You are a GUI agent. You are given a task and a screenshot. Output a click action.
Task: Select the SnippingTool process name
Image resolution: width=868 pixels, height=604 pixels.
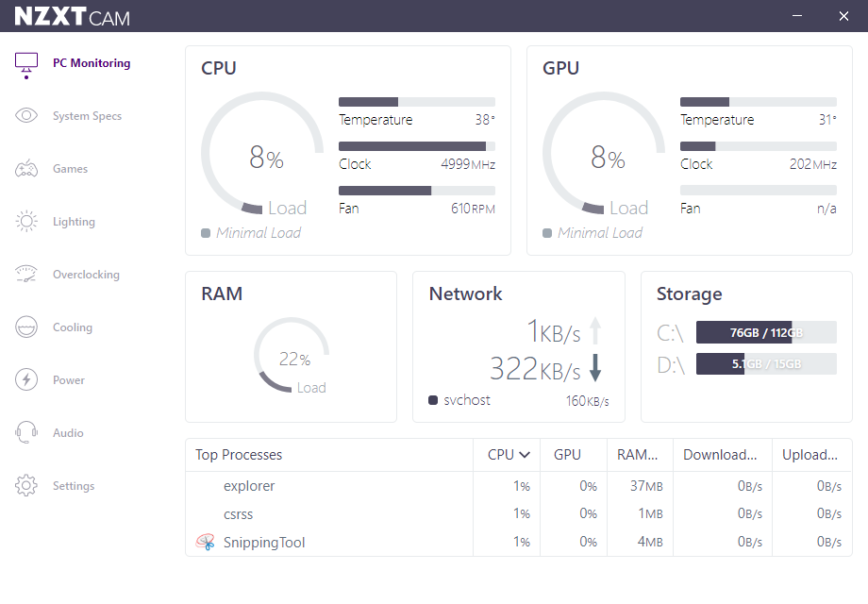(x=264, y=543)
